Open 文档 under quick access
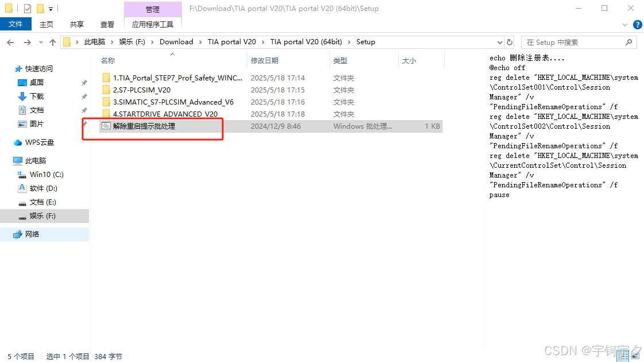The width and height of the screenshot is (644, 362). coord(37,110)
